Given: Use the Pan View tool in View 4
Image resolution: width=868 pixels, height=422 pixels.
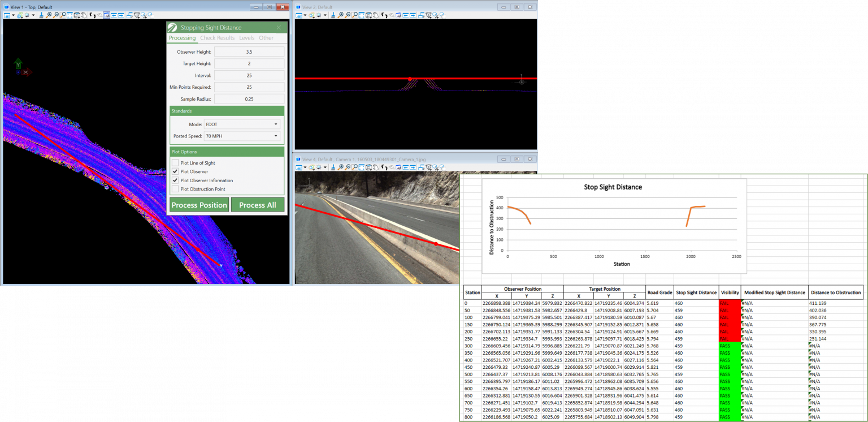Looking at the screenshot, I should tap(376, 168).
